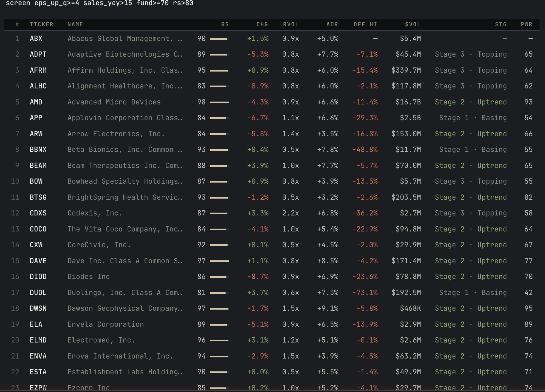Image resolution: width=545 pixels, height=392 pixels.
Task: Click the screen command input line
Action: pos(99,3)
